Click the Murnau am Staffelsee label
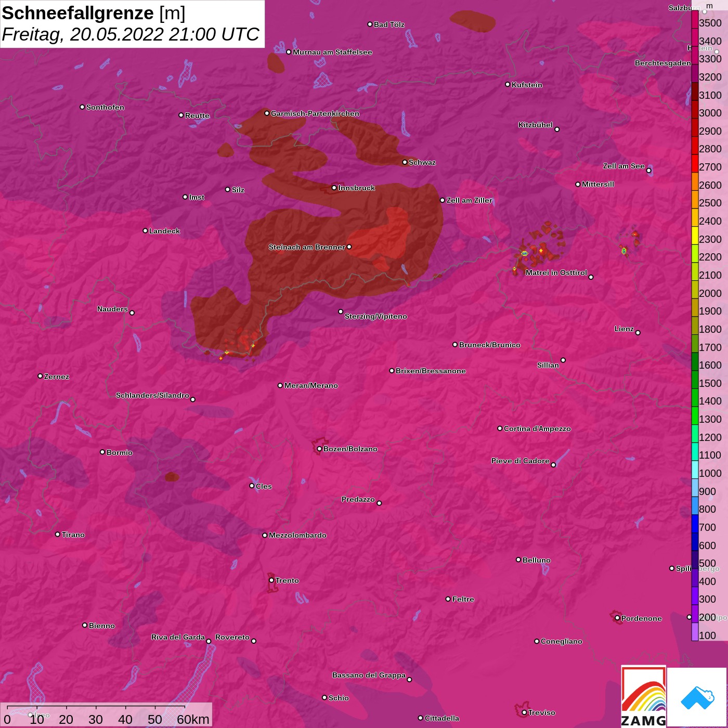728x728 pixels. pyautogui.click(x=332, y=52)
